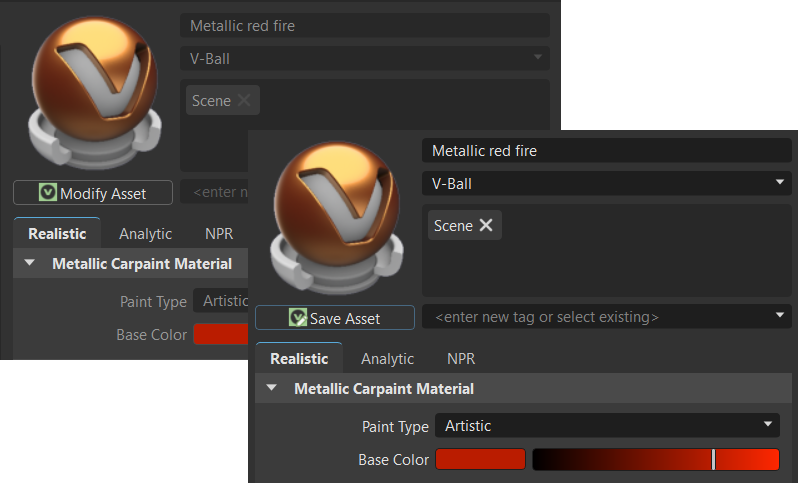798x483 pixels.
Task: Click V icon on Save Asset button
Action: pyautogui.click(x=298, y=317)
